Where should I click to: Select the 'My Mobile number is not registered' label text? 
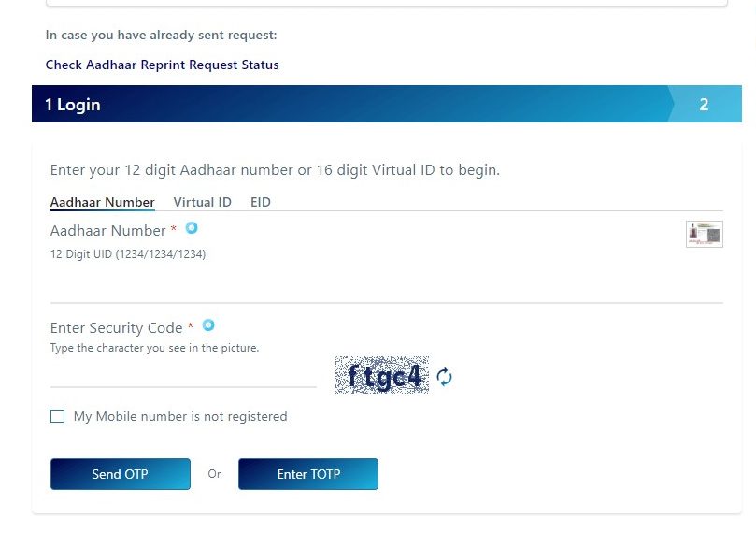[x=180, y=416]
